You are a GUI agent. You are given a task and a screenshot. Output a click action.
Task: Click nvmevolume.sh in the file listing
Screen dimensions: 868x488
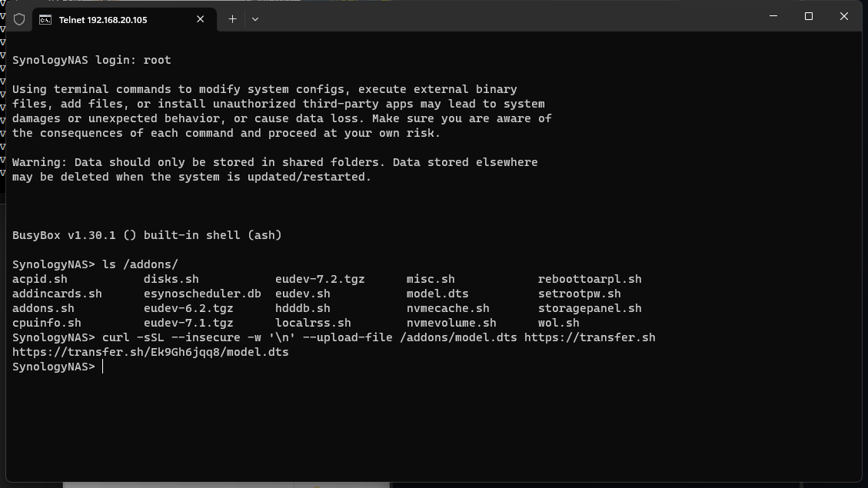pos(451,323)
